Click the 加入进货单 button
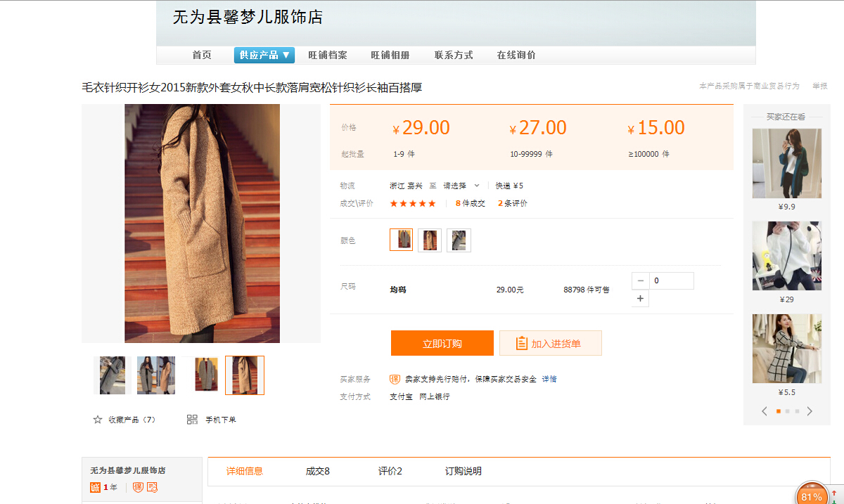844x504 pixels. (x=550, y=343)
